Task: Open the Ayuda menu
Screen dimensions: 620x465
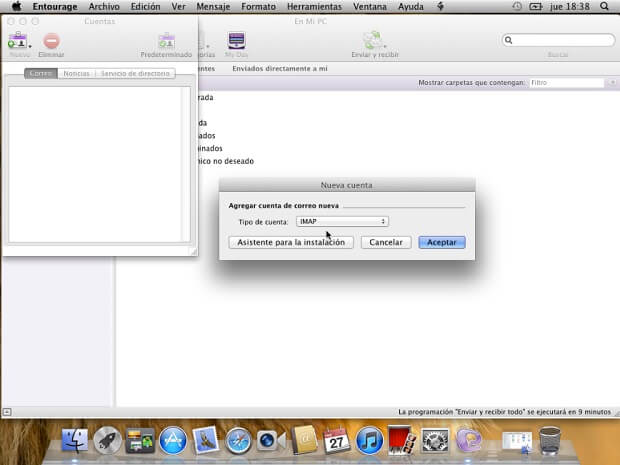Action: [410, 7]
